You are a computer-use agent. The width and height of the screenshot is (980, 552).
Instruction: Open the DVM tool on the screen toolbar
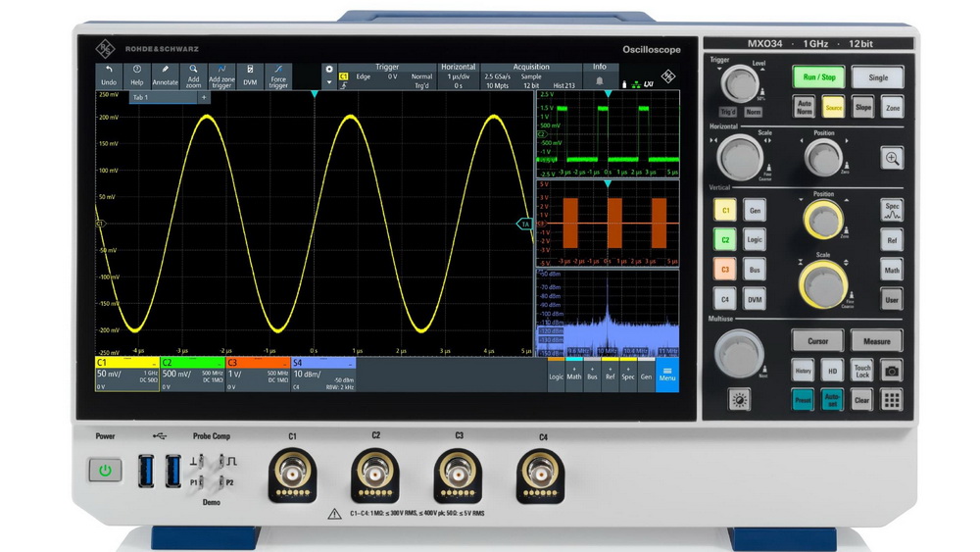(250, 75)
